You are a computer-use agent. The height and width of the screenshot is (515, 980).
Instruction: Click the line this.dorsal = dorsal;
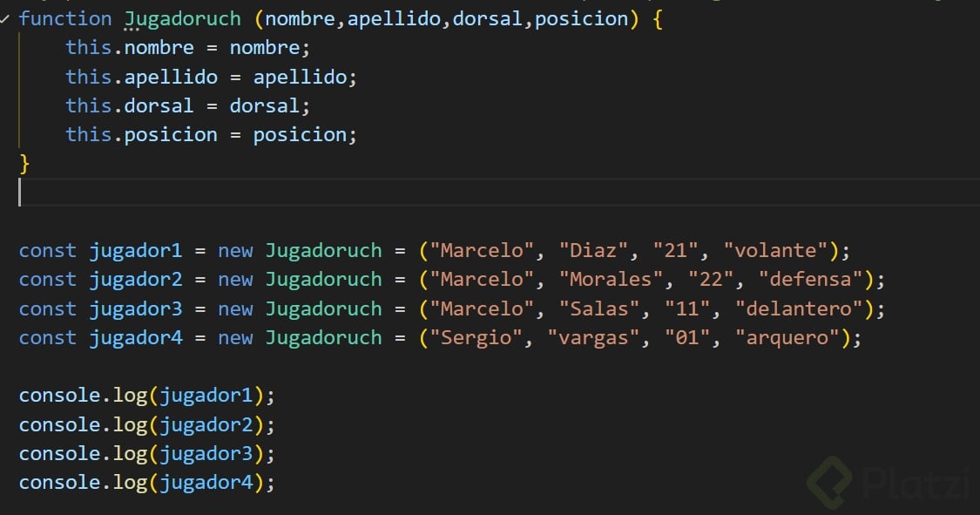click(x=187, y=105)
